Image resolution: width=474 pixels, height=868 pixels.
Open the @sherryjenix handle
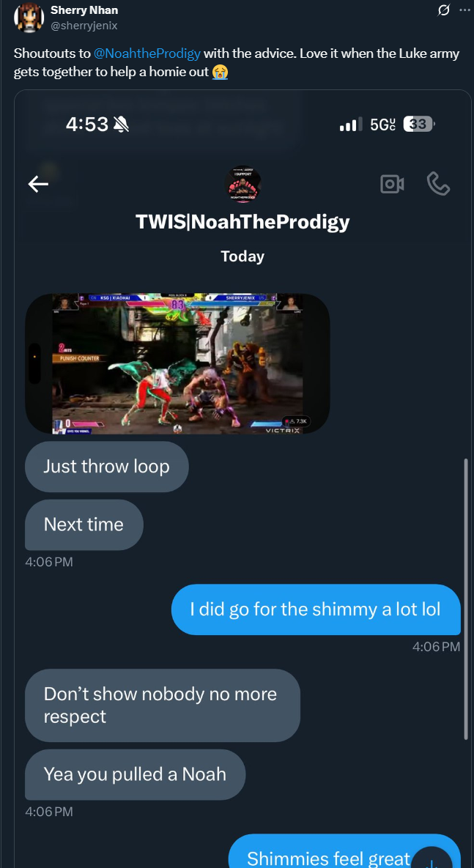(x=84, y=26)
